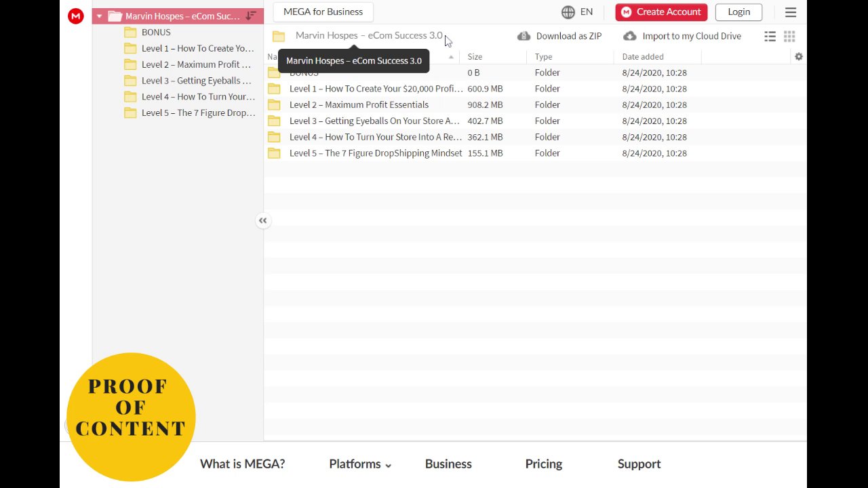Change language via the EN label
This screenshot has width=868, height=488.
click(x=587, y=12)
